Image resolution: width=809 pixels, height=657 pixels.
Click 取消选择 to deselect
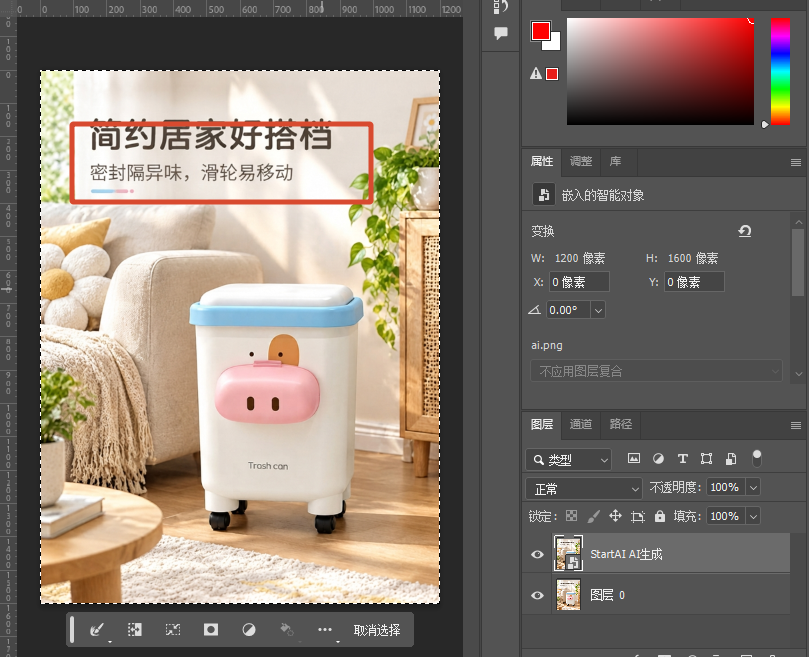pyautogui.click(x=377, y=630)
